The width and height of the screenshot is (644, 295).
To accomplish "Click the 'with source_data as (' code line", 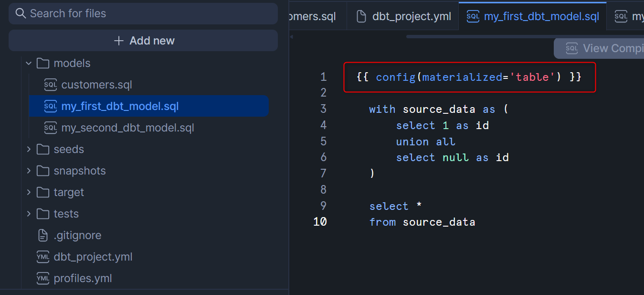I will click(x=439, y=109).
